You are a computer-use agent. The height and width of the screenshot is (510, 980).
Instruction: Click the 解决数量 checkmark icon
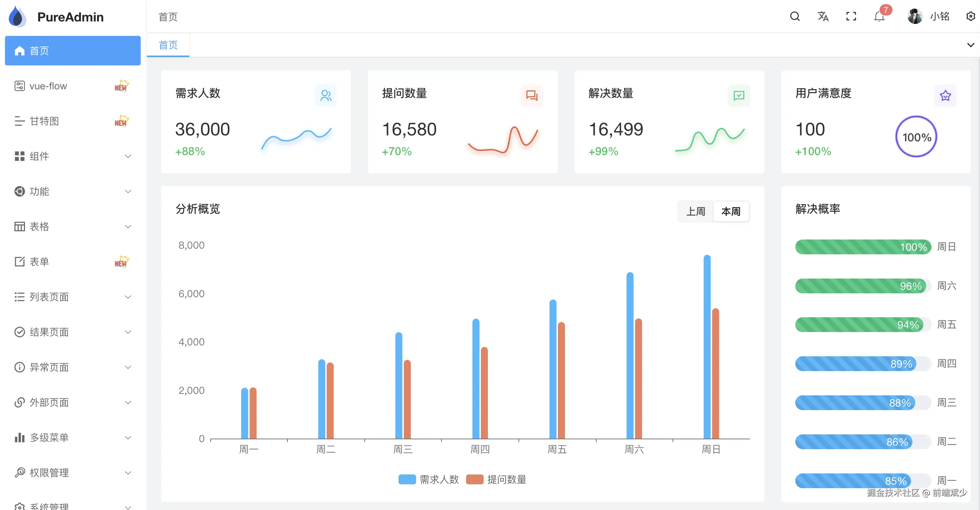point(738,95)
